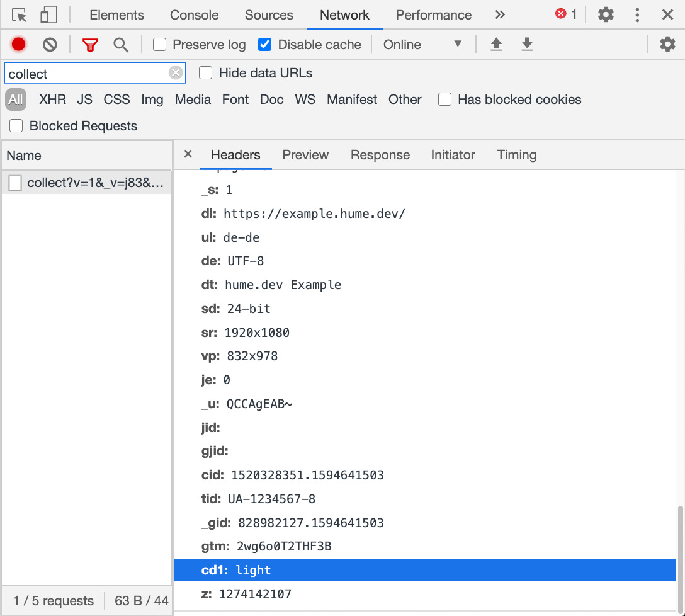Open the DevTools three-dot menu
Viewport: 685px width, 616px height.
click(x=637, y=15)
